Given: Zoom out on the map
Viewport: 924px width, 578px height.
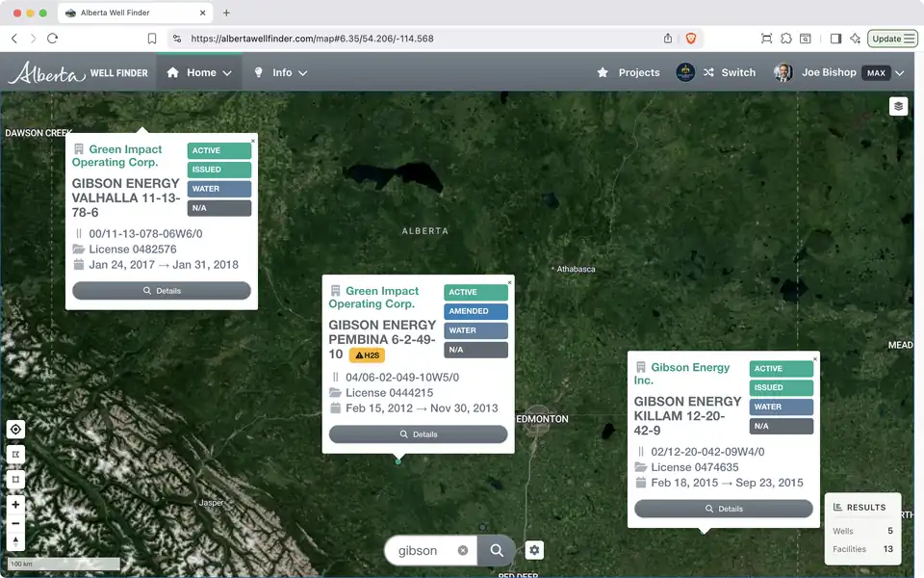Looking at the screenshot, I should tap(16, 523).
